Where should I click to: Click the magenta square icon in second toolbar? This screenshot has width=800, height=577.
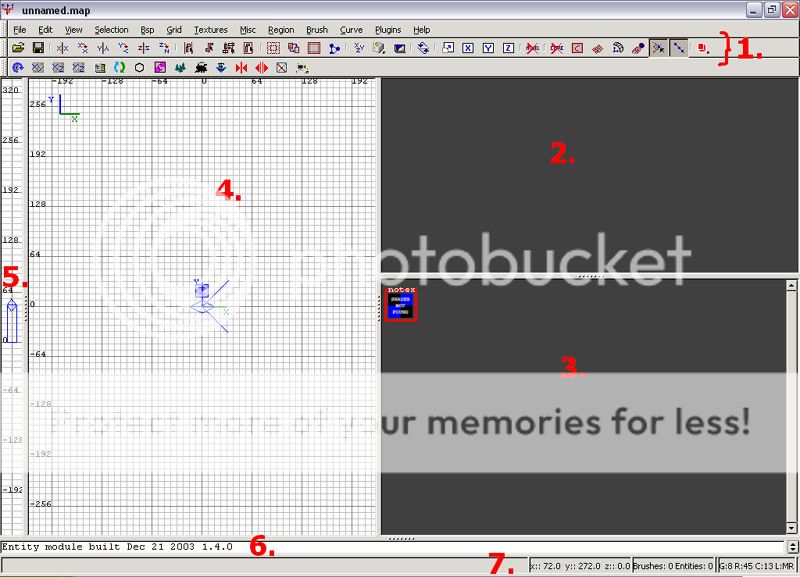coord(160,68)
